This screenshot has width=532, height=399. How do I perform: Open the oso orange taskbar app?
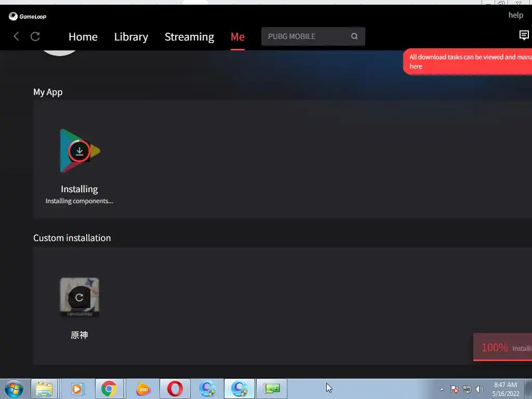pyautogui.click(x=143, y=389)
